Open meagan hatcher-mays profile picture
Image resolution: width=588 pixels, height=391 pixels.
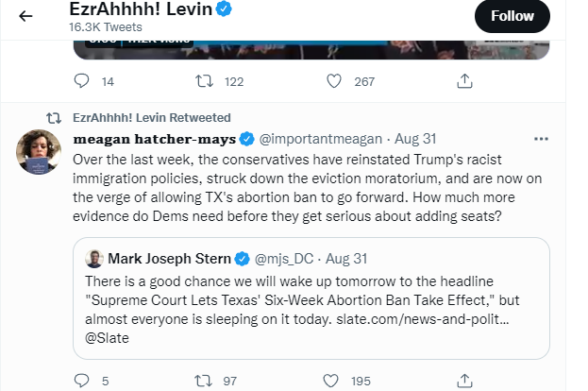coord(39,152)
